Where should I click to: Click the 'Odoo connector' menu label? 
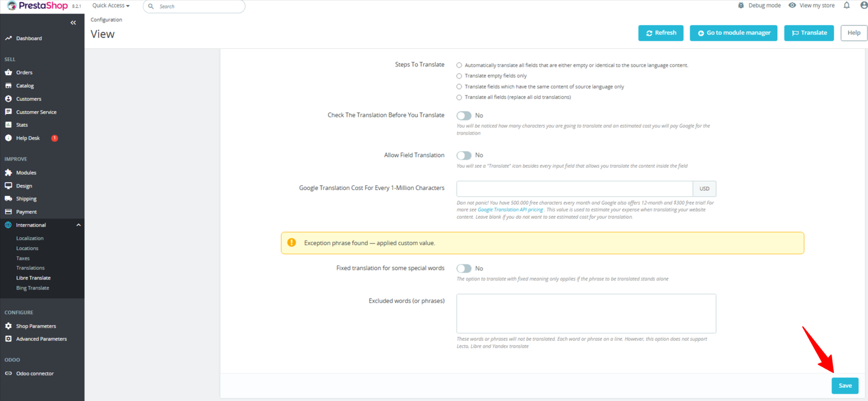point(35,373)
